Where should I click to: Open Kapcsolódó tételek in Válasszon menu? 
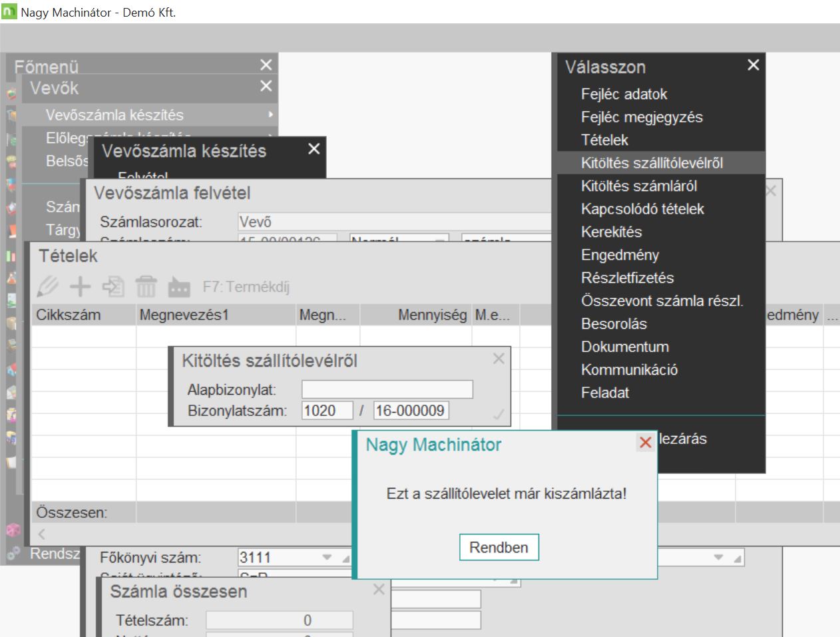tap(642, 209)
